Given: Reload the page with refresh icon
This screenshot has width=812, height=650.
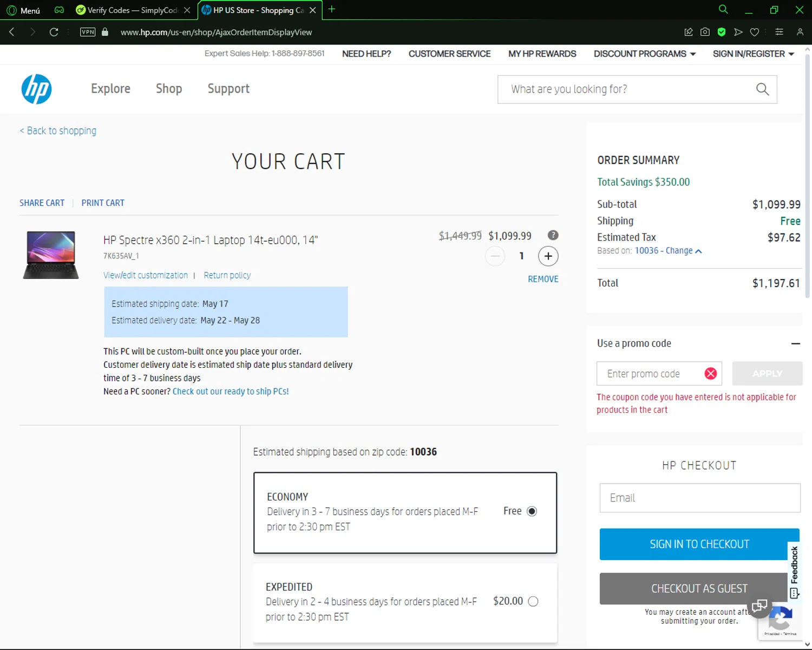Looking at the screenshot, I should point(54,32).
